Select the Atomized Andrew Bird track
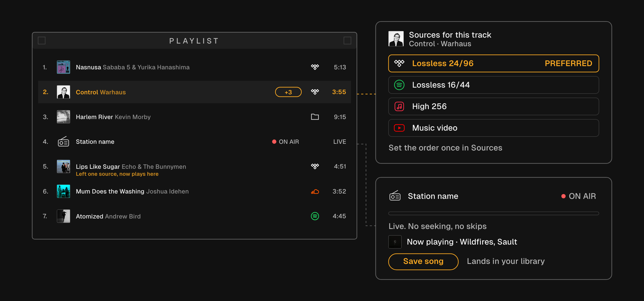This screenshot has width=644, height=301. coord(108,216)
